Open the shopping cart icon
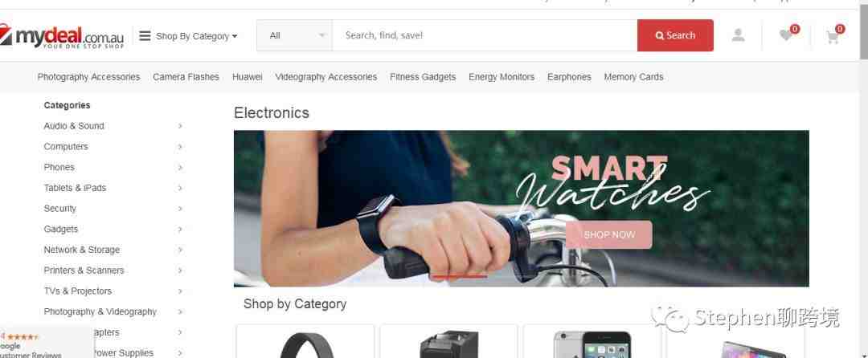 click(x=832, y=37)
